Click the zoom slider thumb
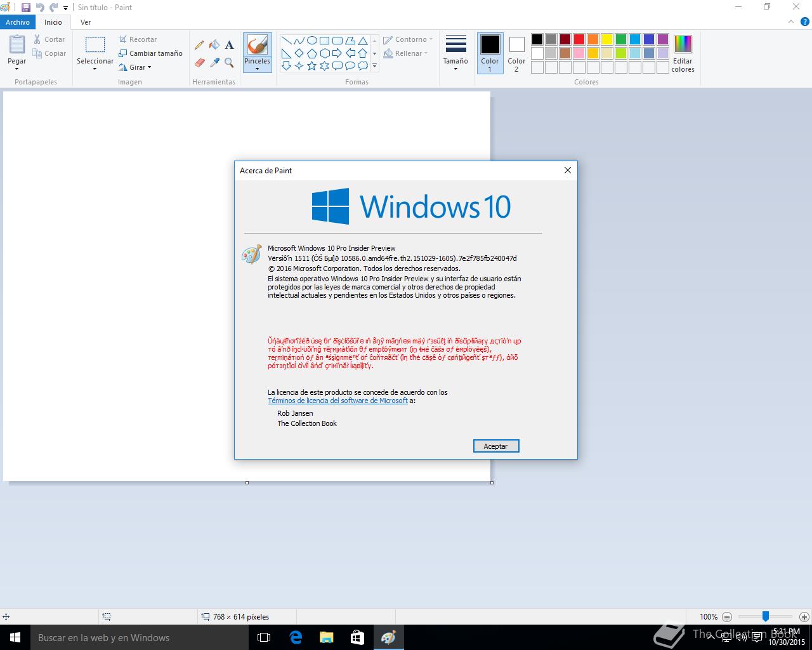Image resolution: width=812 pixels, height=650 pixels. coord(766,616)
